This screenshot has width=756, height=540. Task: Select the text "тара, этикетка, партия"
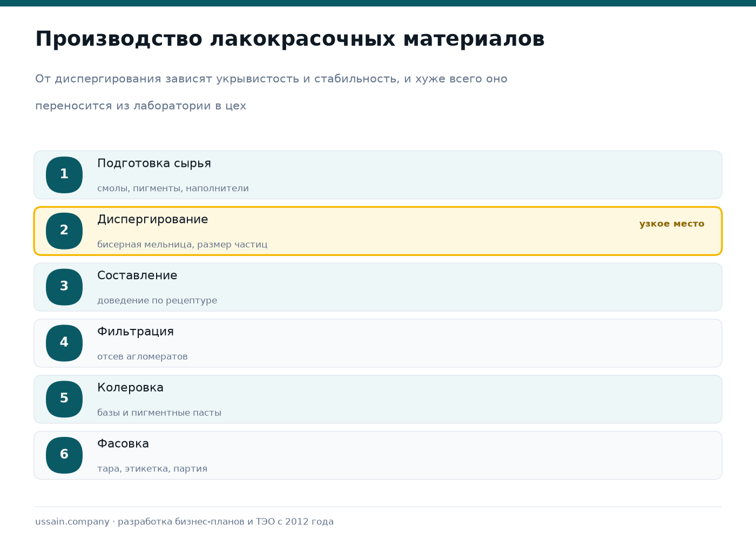coord(152,469)
